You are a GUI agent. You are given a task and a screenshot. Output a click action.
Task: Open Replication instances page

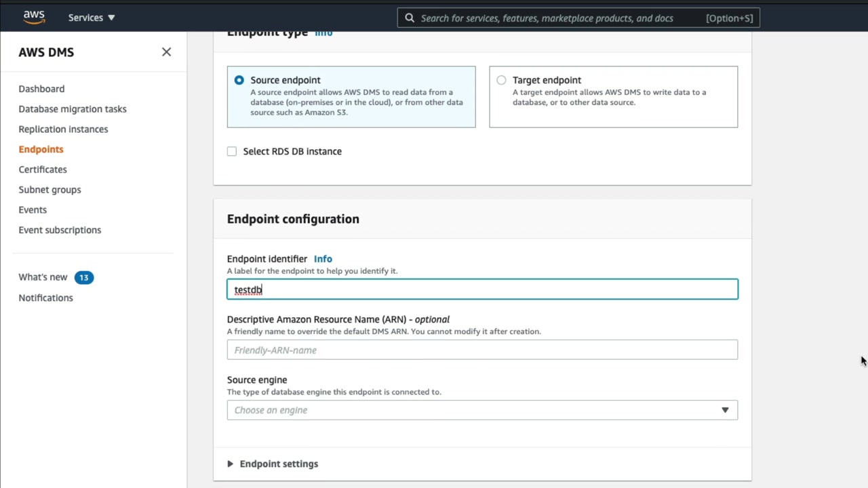pyautogui.click(x=63, y=129)
